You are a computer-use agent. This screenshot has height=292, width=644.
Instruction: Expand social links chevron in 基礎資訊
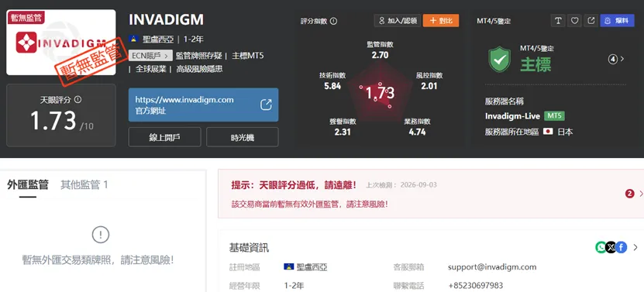tap(635, 247)
